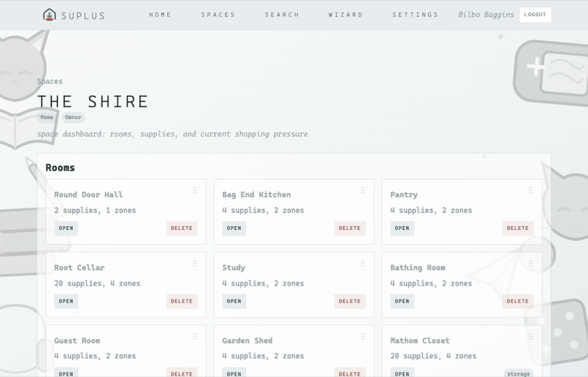The height and width of the screenshot is (377, 588).
Task: Click the Owner tag under The Shire
Action: [73, 117]
